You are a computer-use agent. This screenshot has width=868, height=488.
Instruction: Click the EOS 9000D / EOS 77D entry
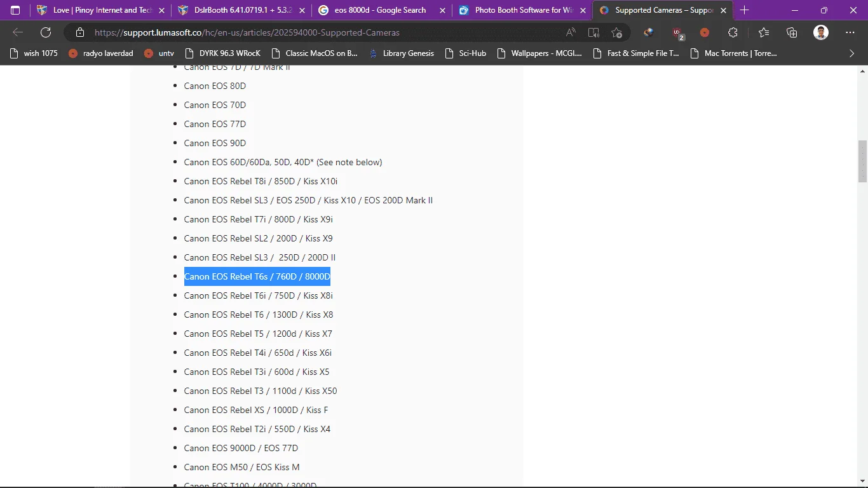pos(241,448)
